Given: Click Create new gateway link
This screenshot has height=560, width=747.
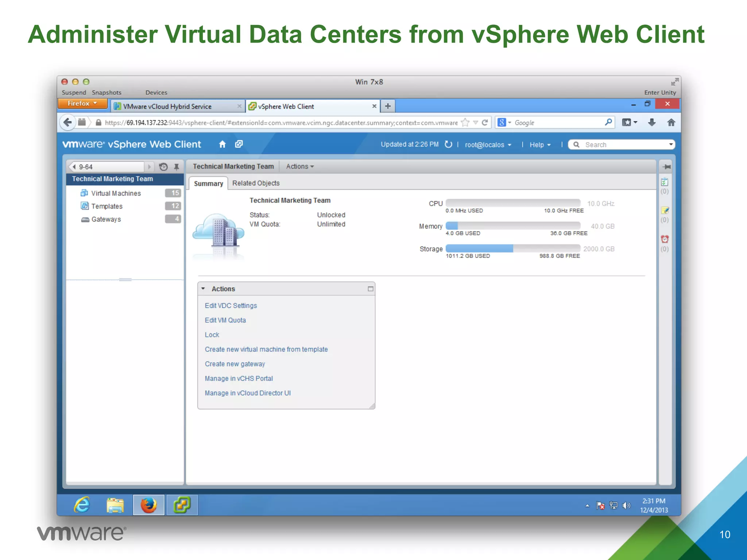Looking at the screenshot, I should 235,364.
